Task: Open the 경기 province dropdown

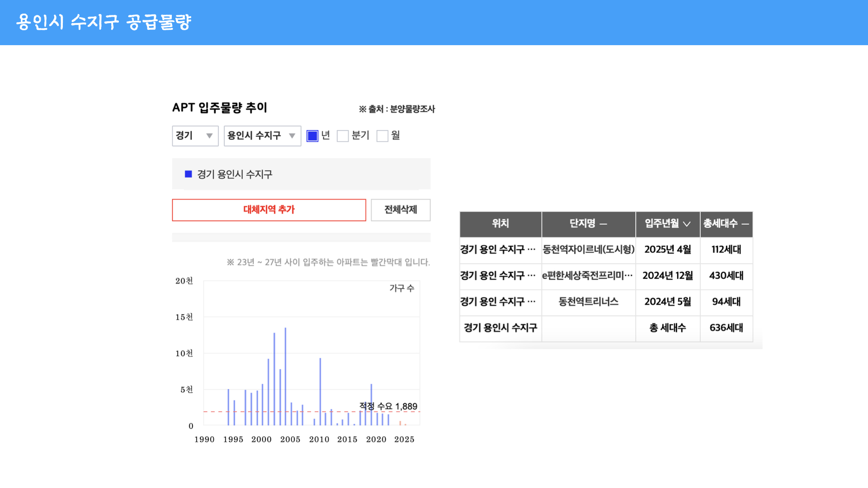Action: [195, 136]
